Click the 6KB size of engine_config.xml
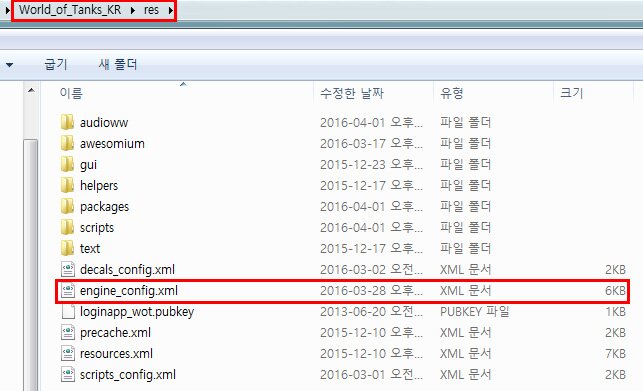This screenshot has width=643, height=391. [615, 290]
